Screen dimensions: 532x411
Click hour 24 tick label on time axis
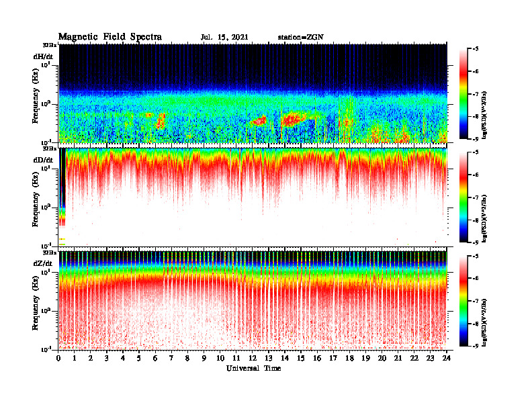pos(447,358)
